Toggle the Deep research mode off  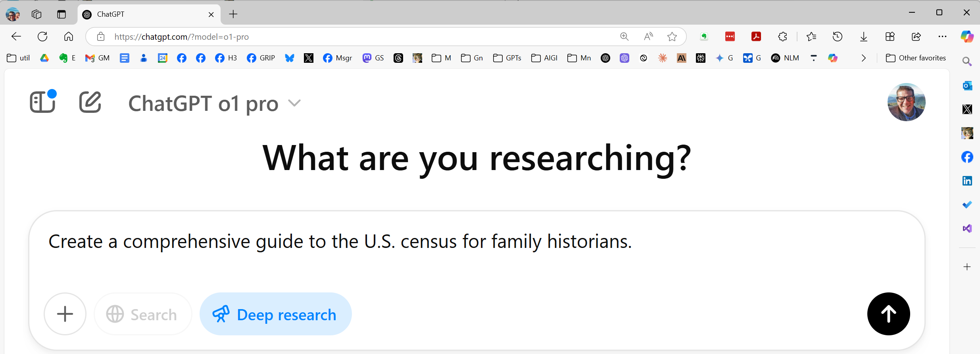tap(275, 314)
